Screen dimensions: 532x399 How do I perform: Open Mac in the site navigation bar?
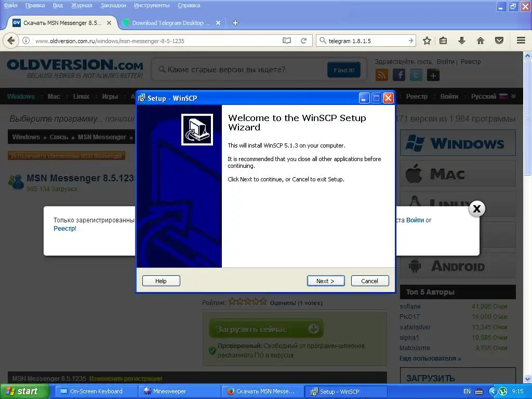coord(54,96)
